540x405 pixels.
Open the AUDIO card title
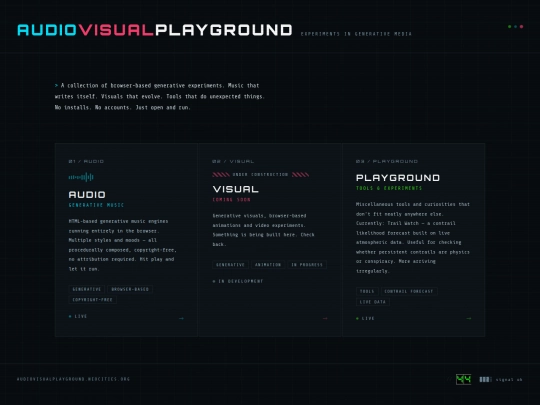(87, 195)
